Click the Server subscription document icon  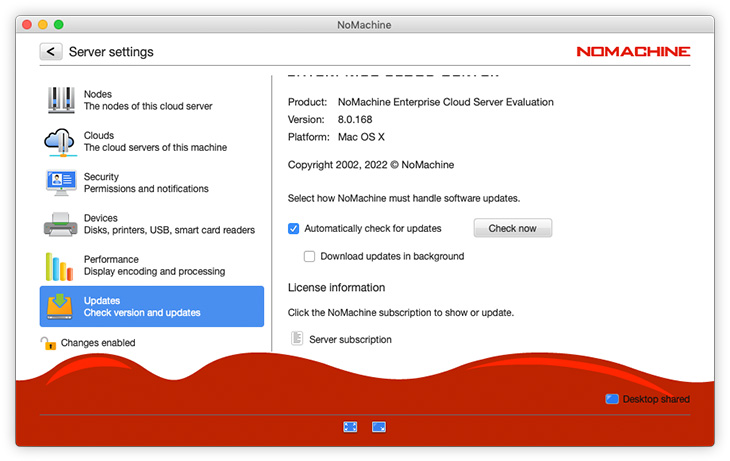(296, 339)
